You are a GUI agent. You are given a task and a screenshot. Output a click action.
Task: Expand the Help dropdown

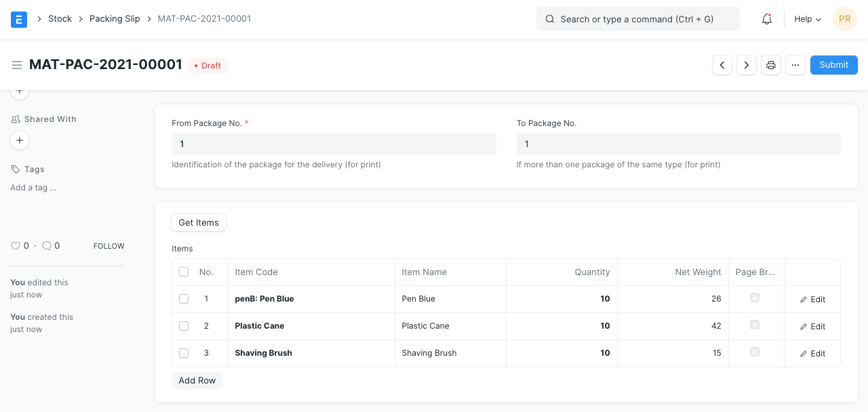pyautogui.click(x=807, y=19)
